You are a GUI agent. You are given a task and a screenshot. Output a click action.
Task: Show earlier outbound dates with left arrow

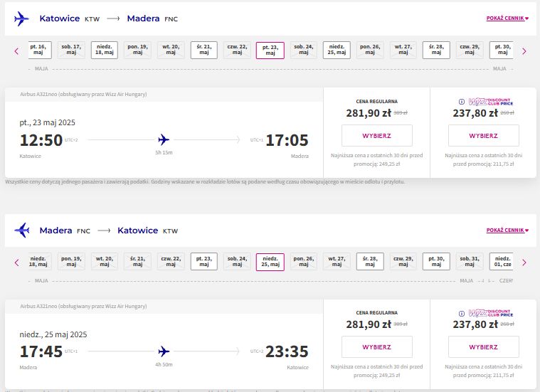coord(16,51)
